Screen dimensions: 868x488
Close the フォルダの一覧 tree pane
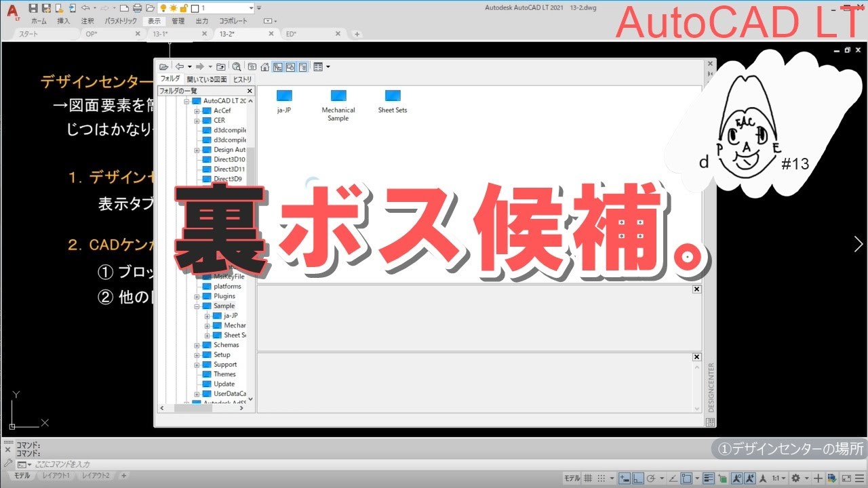[250, 91]
